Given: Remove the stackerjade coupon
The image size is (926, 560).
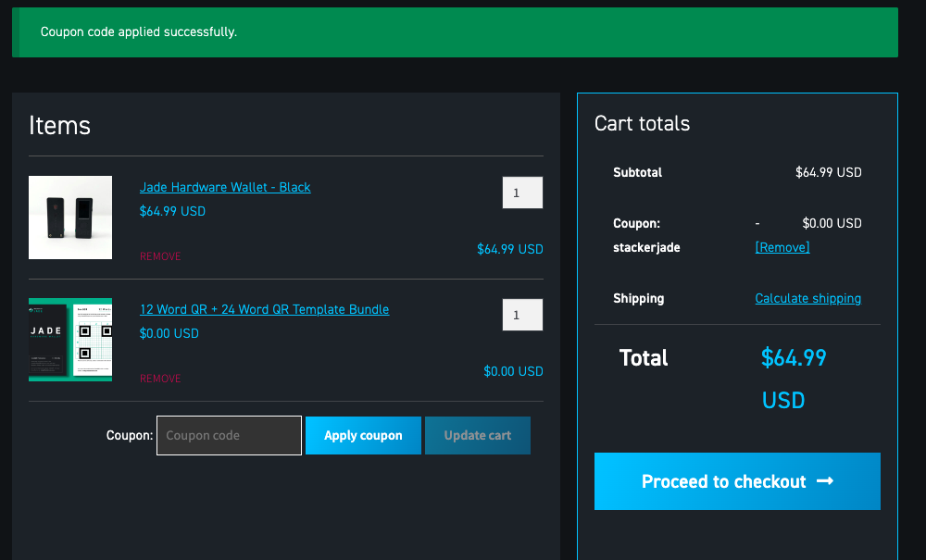Looking at the screenshot, I should click(782, 247).
